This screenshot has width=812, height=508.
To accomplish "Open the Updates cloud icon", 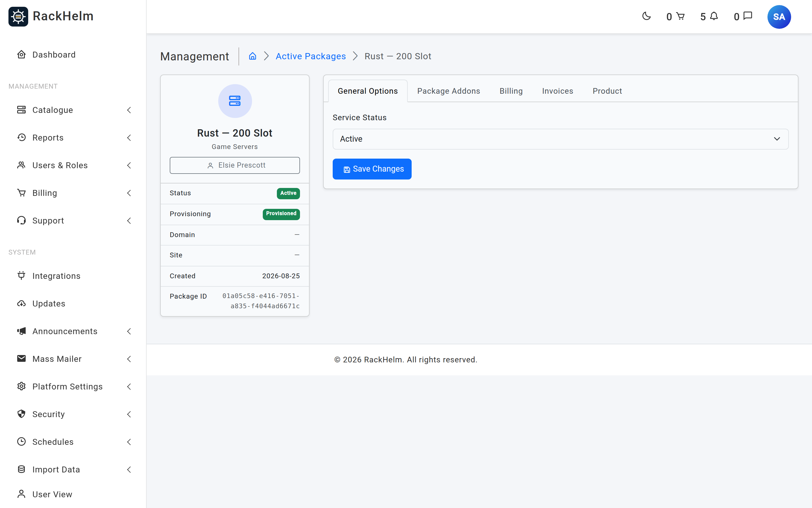I will click(21, 303).
